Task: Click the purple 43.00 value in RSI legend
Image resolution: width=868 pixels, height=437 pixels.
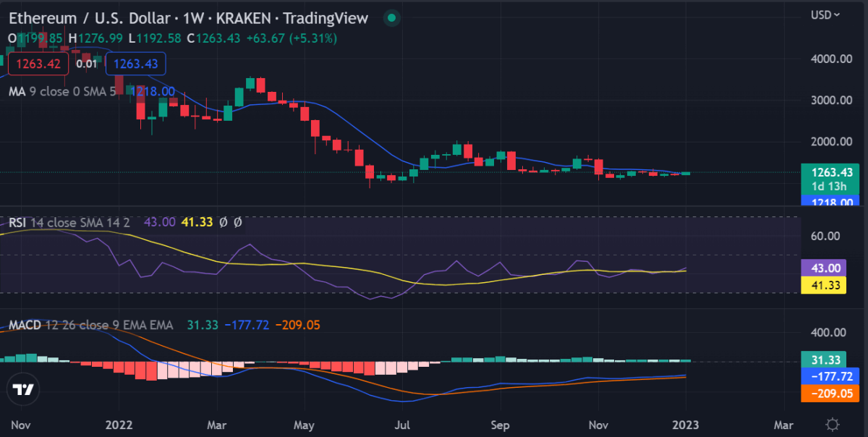Action: (x=159, y=222)
